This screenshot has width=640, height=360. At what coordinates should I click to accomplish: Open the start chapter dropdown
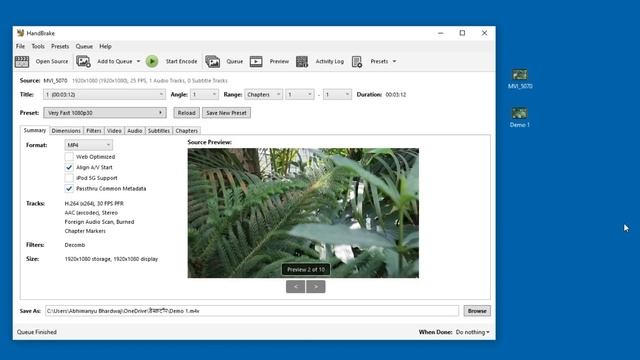pyautogui.click(x=300, y=95)
